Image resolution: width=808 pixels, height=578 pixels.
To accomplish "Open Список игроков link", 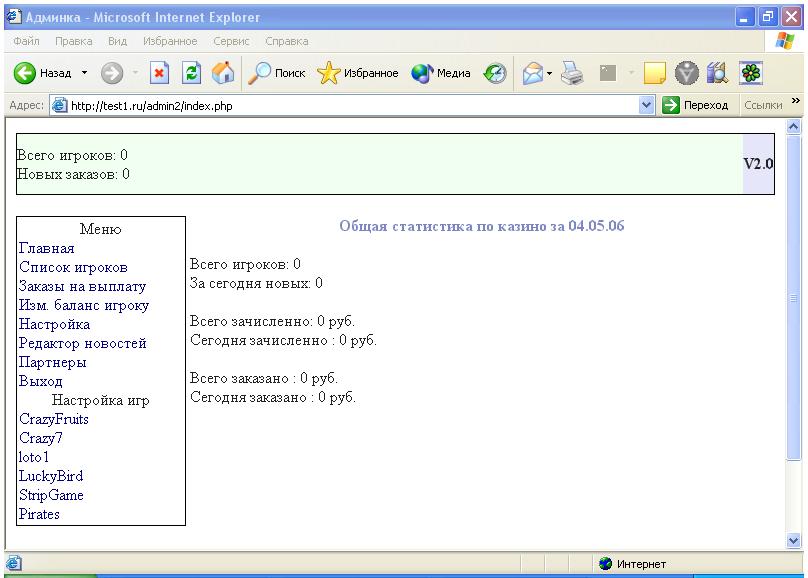I will tap(73, 267).
